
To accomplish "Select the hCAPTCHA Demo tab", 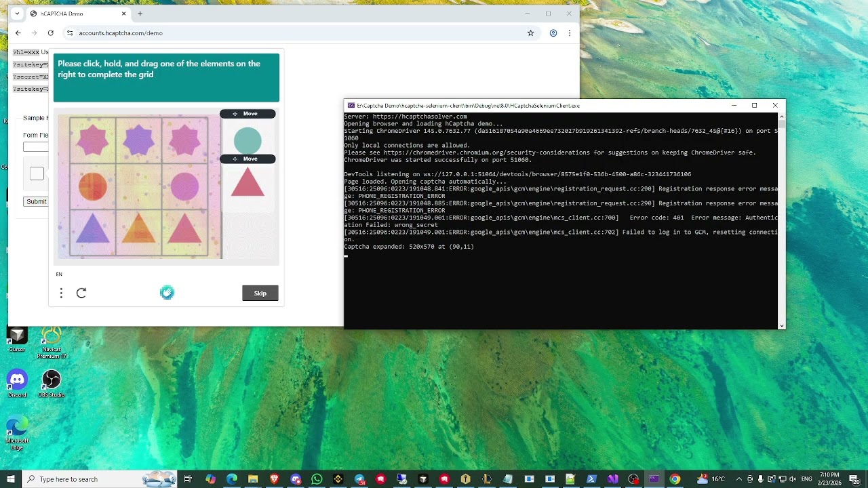I will pos(78,14).
